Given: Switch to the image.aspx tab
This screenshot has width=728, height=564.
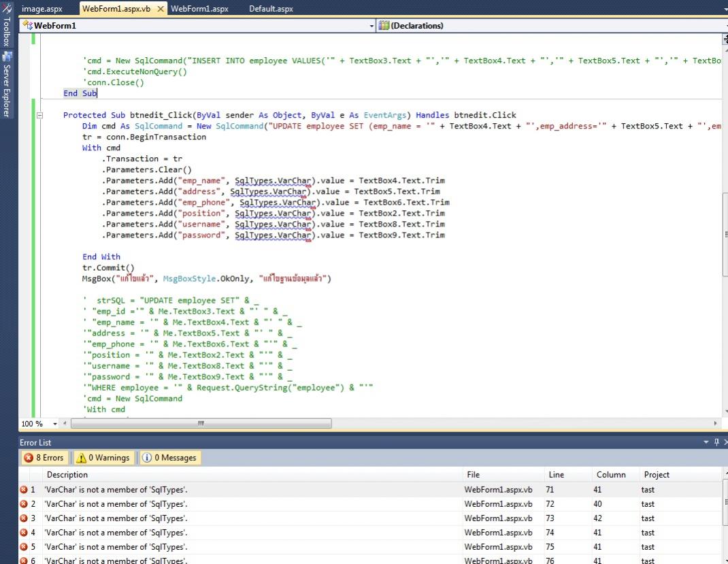Looking at the screenshot, I should (42, 9).
